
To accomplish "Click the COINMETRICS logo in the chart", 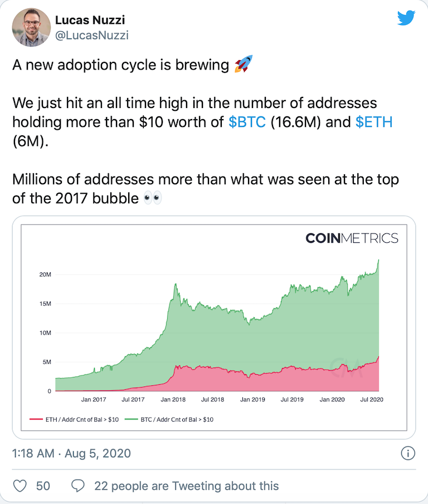I will [352, 238].
